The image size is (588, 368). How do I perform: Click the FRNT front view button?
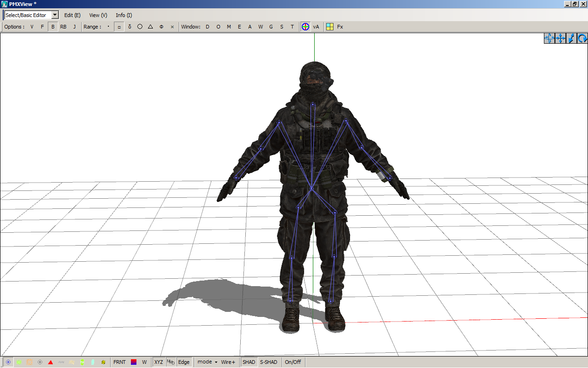click(119, 362)
